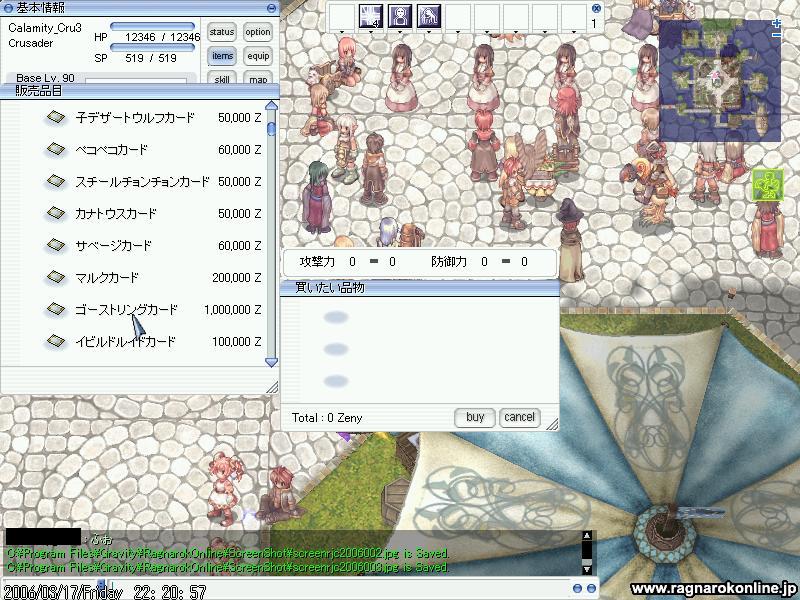Click the サベージカード item name
The image size is (800, 600).
[113, 246]
